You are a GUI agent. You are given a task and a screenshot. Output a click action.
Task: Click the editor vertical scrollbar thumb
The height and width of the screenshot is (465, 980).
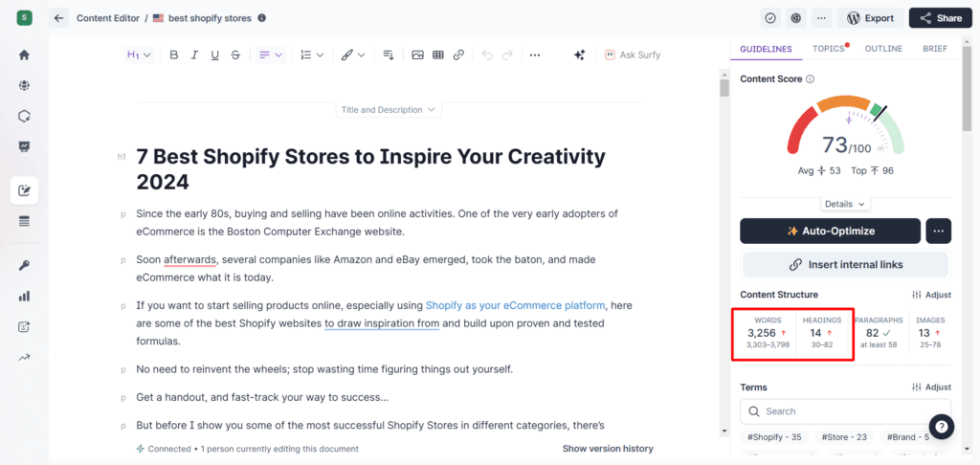pyautogui.click(x=724, y=87)
